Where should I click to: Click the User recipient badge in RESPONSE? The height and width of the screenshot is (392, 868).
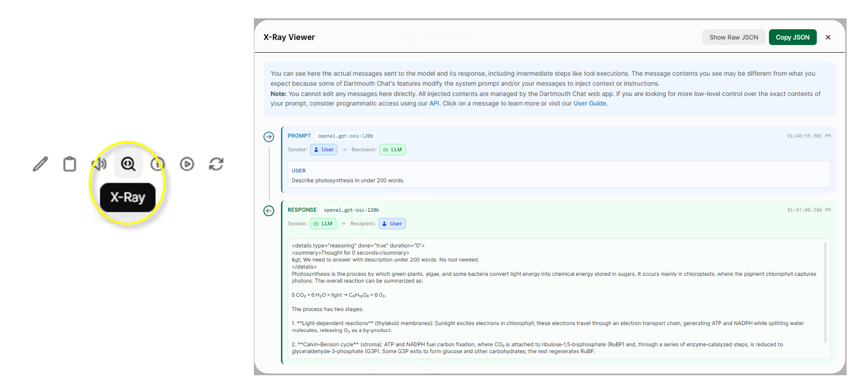(x=392, y=223)
